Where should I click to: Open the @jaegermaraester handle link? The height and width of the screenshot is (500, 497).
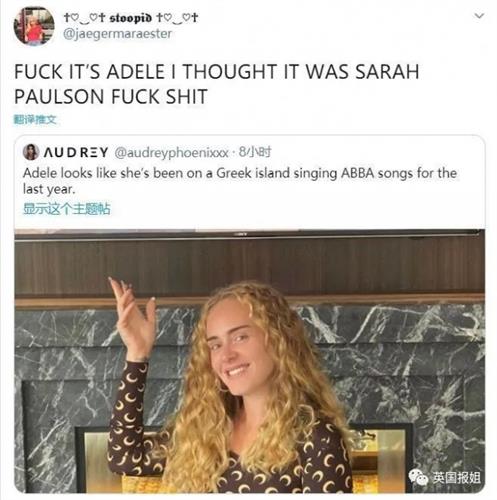117,34
